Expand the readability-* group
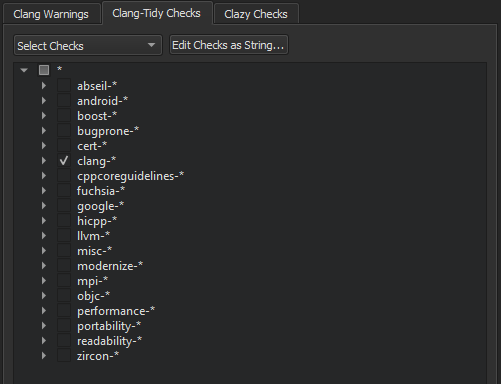 click(x=44, y=341)
